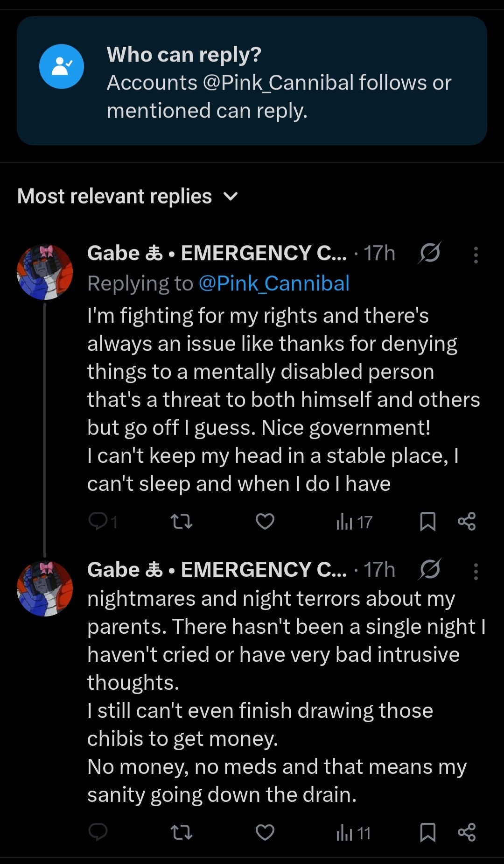Share the second reply about nightmares
Screen dimensions: 504x864
(466, 832)
